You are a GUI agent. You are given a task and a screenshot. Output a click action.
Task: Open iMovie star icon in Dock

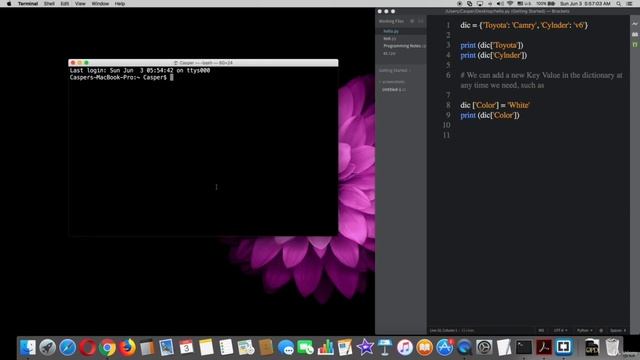365,347
